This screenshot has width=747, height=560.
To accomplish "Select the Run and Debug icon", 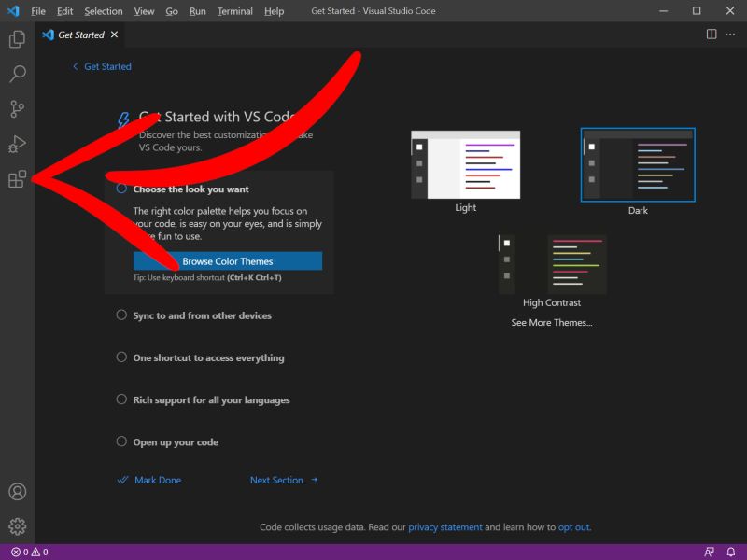I will coord(16,145).
